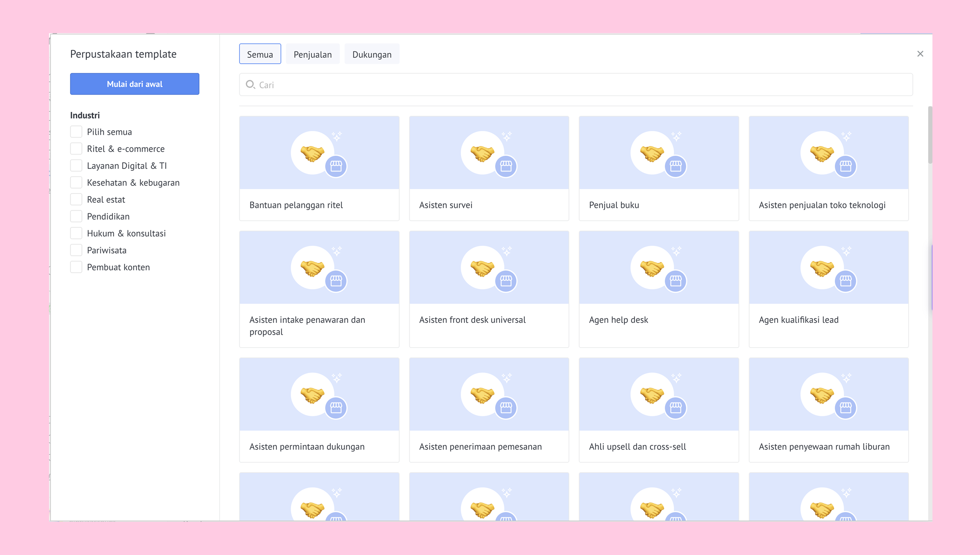Focus the Cari search input
The height and width of the screenshot is (555, 980).
575,85
